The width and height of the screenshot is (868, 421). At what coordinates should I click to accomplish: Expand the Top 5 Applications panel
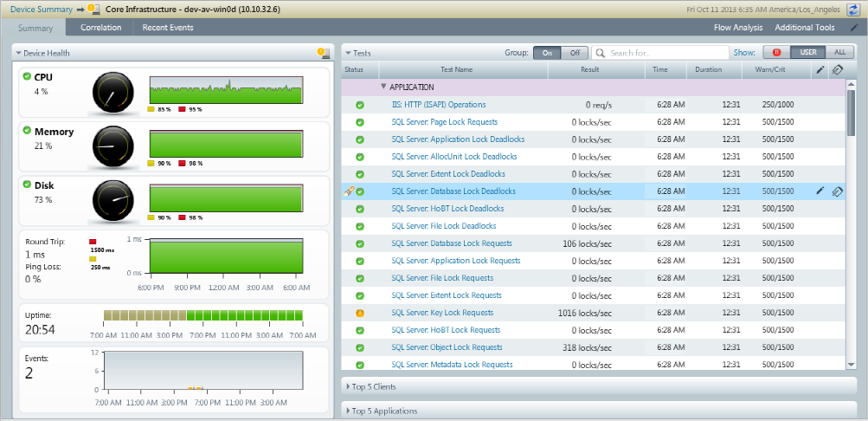pos(384,411)
